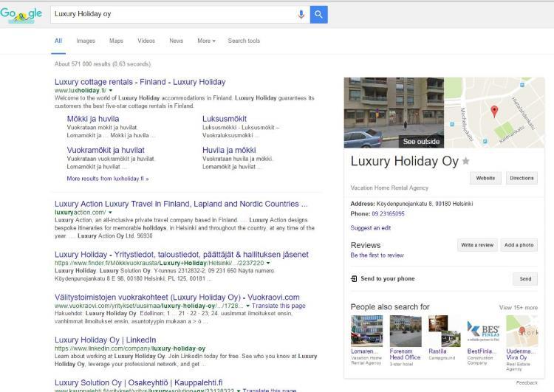Click the Directions button
This screenshot has width=554, height=392.
tap(521, 178)
